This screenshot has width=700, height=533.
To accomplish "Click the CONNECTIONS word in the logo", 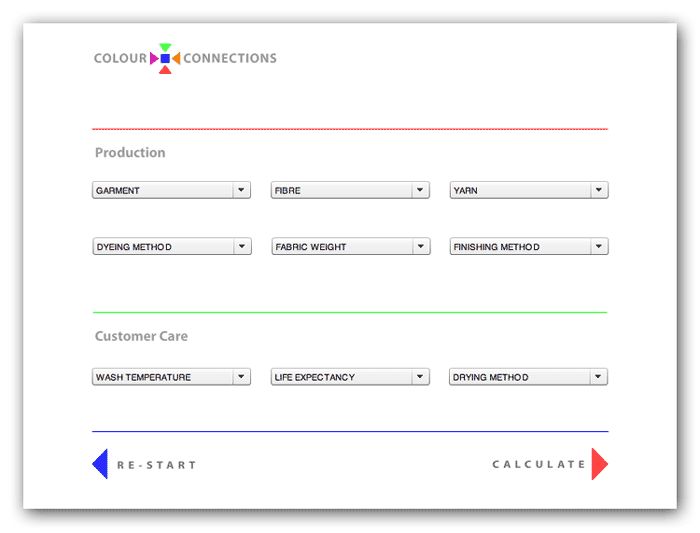I will [230, 58].
